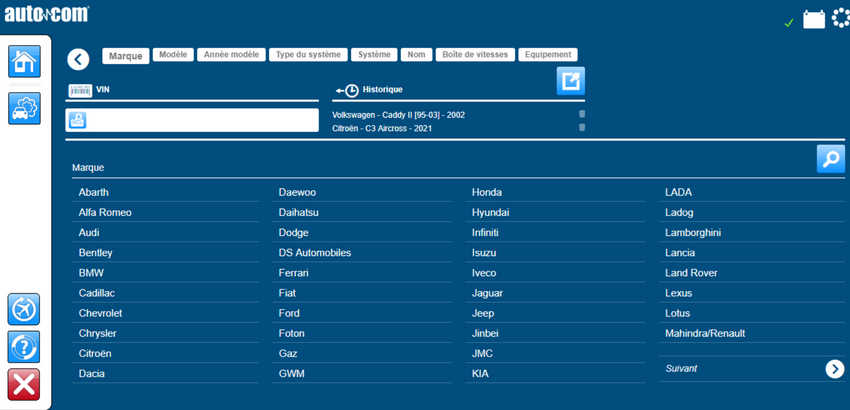Select the Système tab
The image size is (850, 410).
[x=375, y=54]
